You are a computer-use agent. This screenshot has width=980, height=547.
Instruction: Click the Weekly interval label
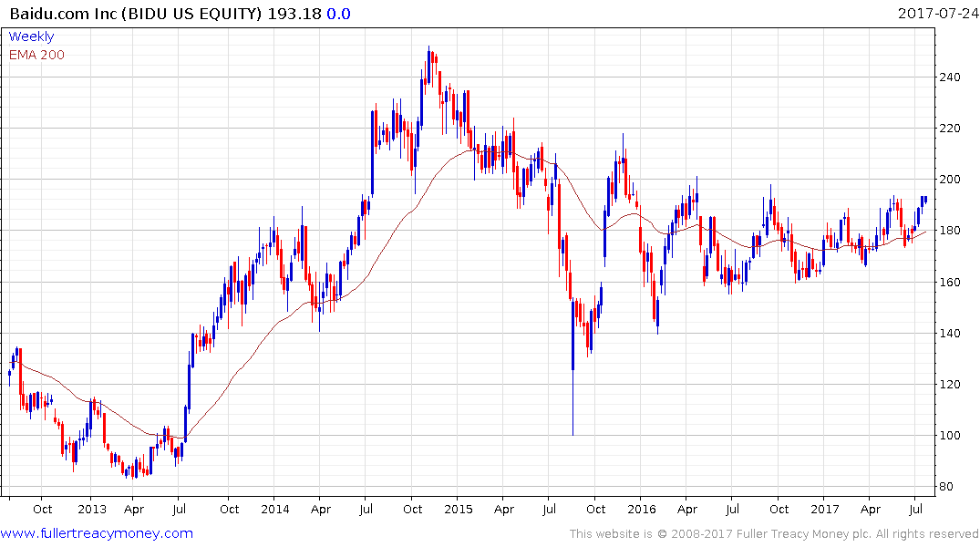(31, 36)
